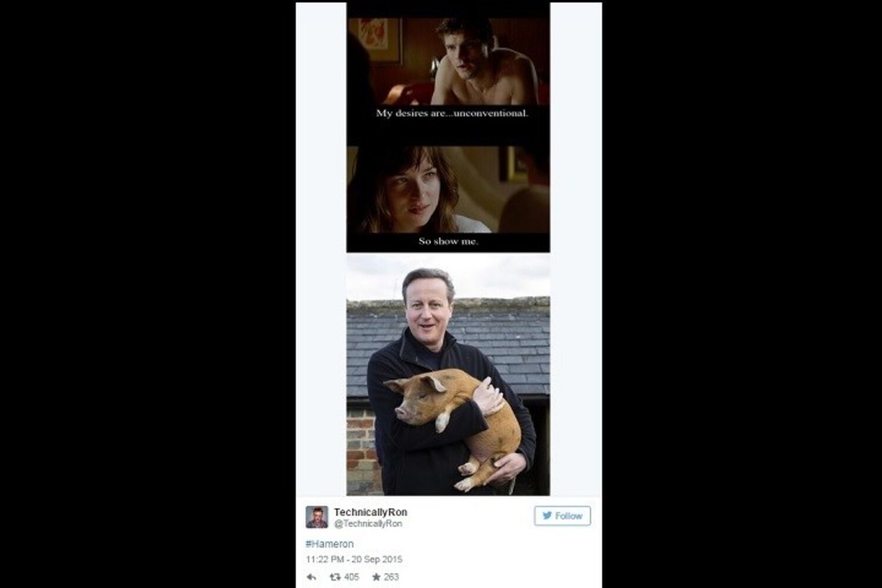Open the #Hameron hashtag

click(x=330, y=544)
